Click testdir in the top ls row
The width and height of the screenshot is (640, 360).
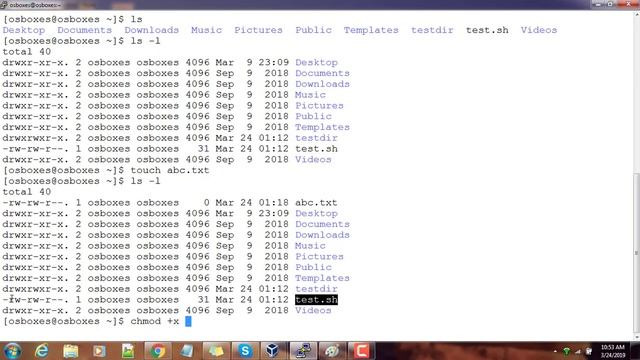point(432,30)
